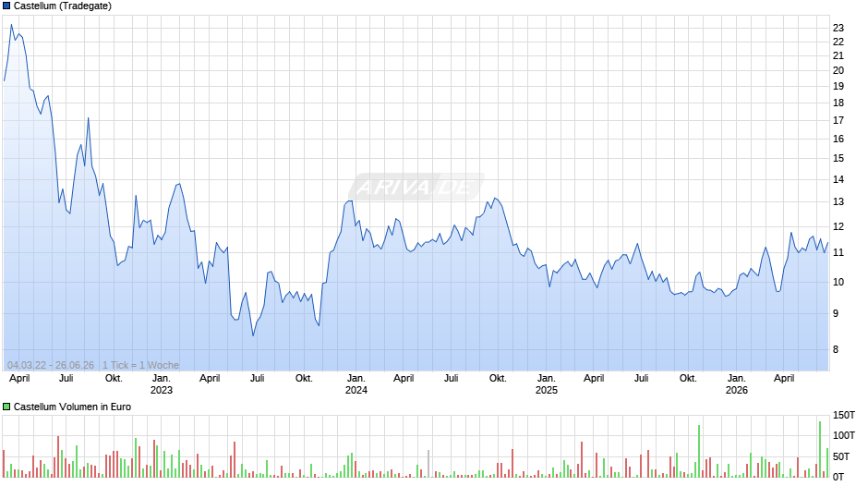Image resolution: width=868 pixels, height=486 pixels.
Task: Click the first 'Okt.' axis label
Action: pos(114,379)
